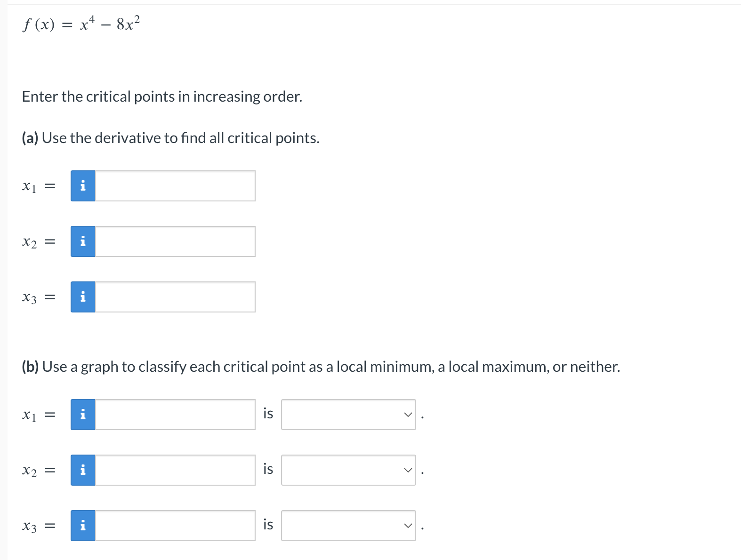Open the classification dropdown for x3
Screen dimensions: 741x560
(x=348, y=526)
